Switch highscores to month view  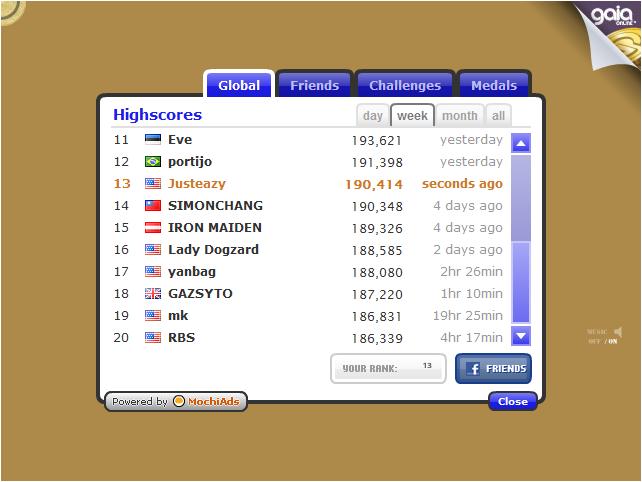(x=459, y=116)
